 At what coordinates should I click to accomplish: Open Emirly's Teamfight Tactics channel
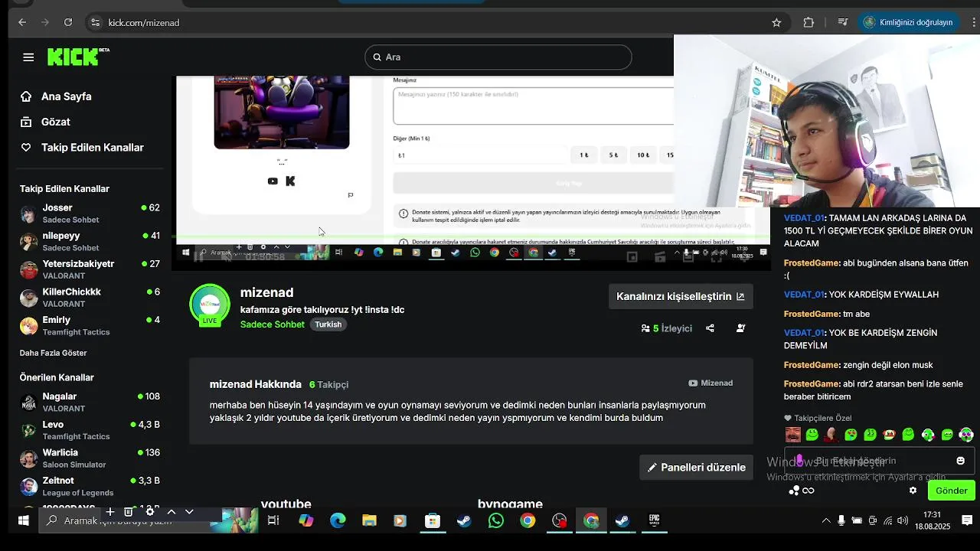[x=90, y=325]
